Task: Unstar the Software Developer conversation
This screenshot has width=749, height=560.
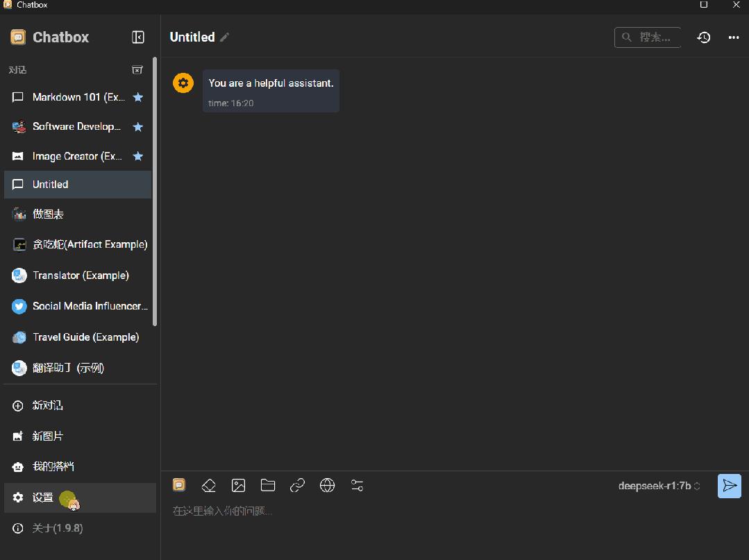Action: (138, 127)
